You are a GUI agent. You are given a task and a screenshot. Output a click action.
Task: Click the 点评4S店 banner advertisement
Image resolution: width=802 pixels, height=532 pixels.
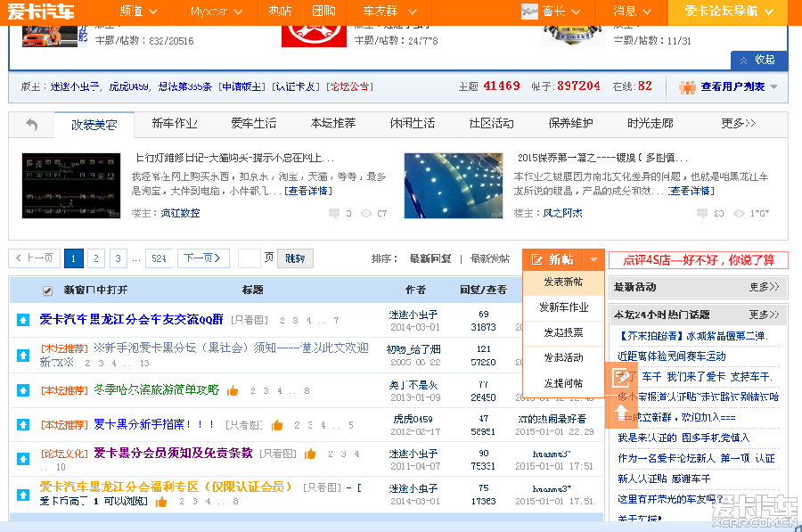[698, 260]
